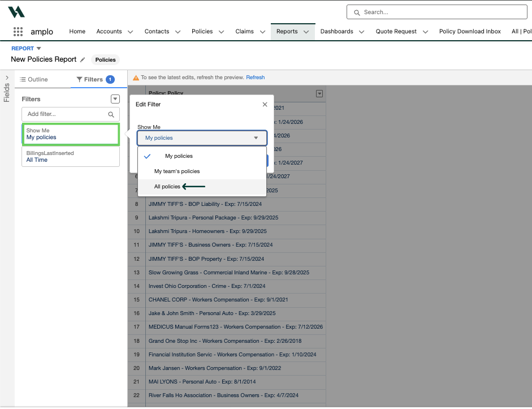Open the BillingsLastInserted All Time filter

[71, 157]
